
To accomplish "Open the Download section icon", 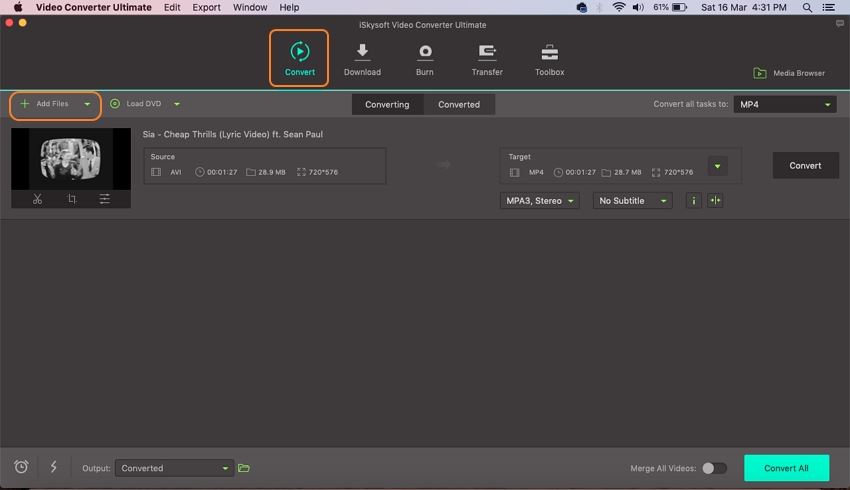I will click(362, 59).
